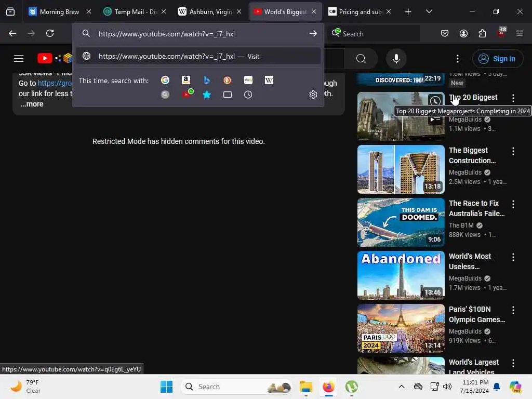Show hidden system tray icons
The height and width of the screenshot is (399, 532).
pos(402,387)
